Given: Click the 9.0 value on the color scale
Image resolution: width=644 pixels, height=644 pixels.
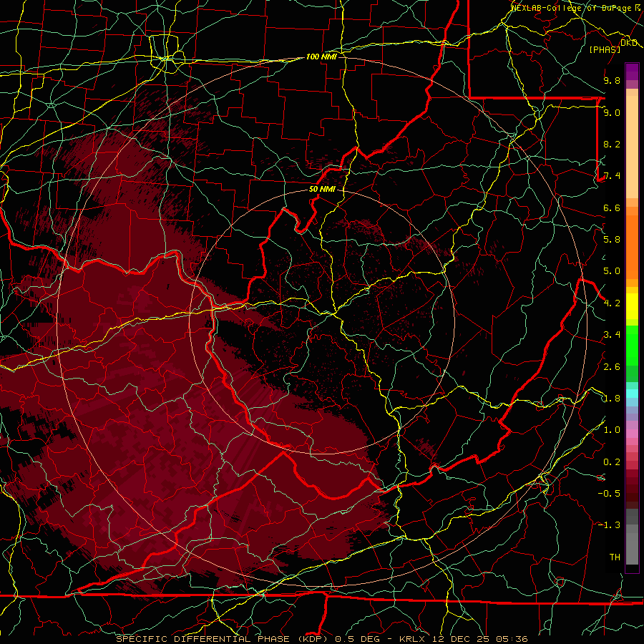Looking at the screenshot, I should (612, 112).
